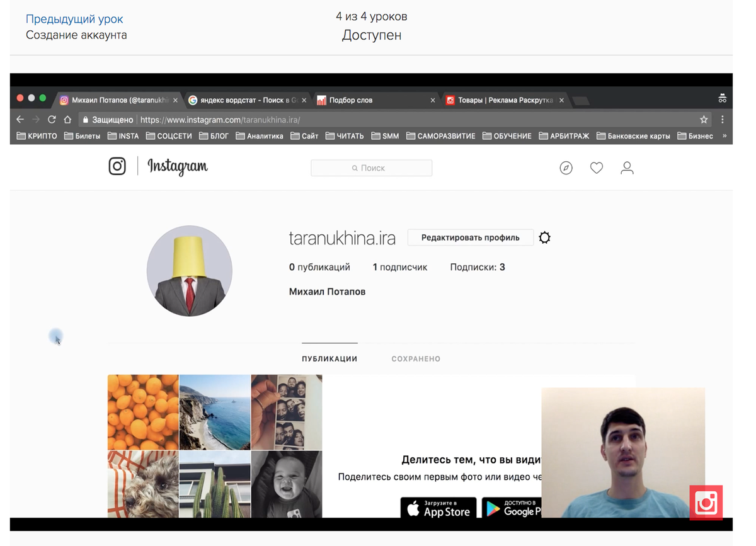Select the СОХРАНЕНО profile tab

pyautogui.click(x=416, y=358)
